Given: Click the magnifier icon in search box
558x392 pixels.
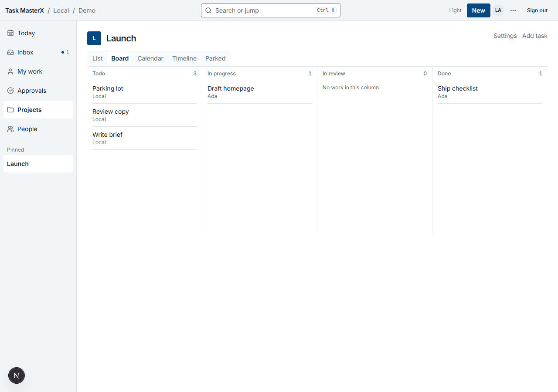Looking at the screenshot, I should (x=208, y=10).
